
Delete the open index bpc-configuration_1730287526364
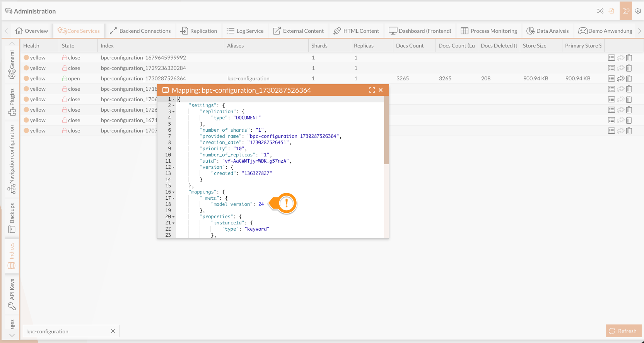click(x=629, y=78)
